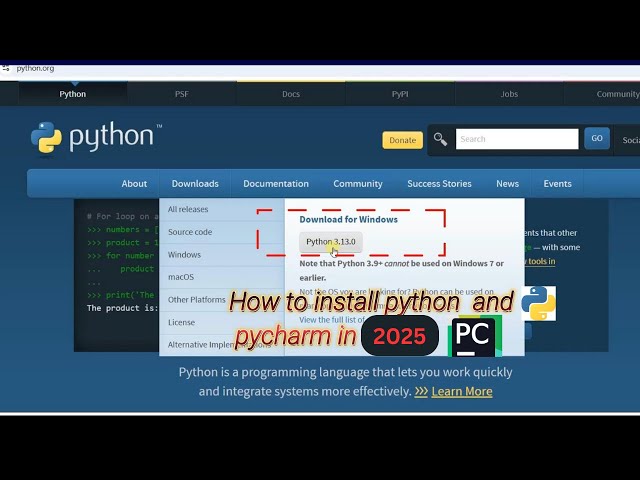
Task: Select License in Downloads dropdown
Action: (222, 322)
